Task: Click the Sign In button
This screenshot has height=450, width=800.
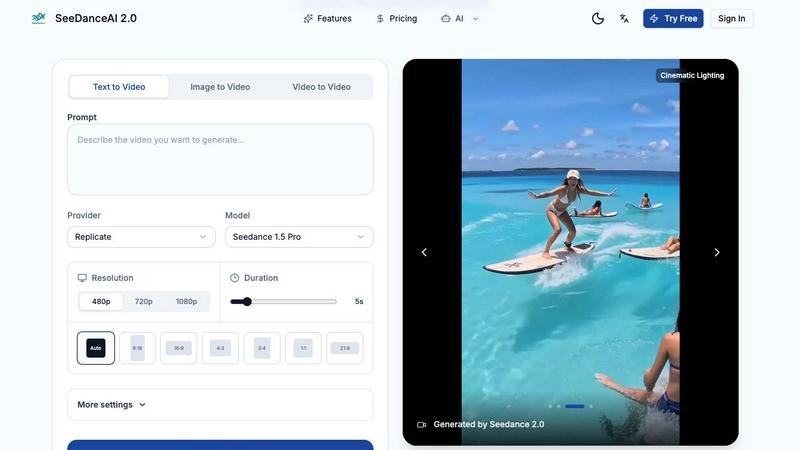Action: (x=731, y=18)
